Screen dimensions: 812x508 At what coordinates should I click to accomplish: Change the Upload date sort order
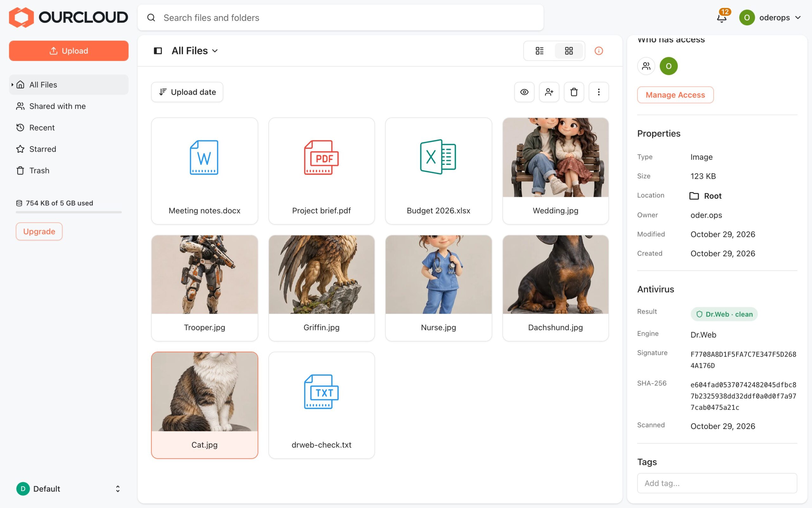click(x=187, y=92)
